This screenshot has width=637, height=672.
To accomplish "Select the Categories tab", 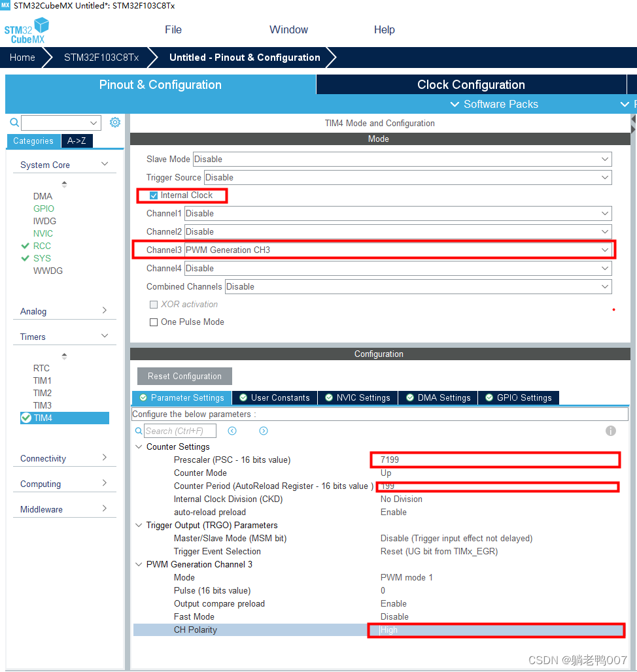I will pyautogui.click(x=33, y=141).
